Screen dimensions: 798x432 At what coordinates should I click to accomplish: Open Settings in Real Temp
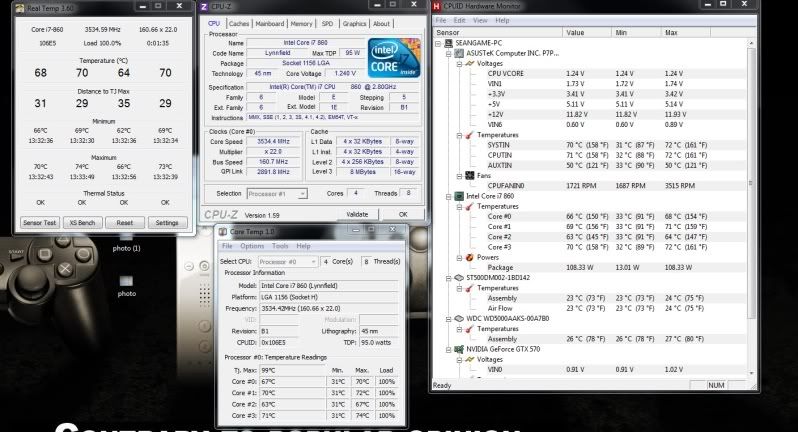(x=167, y=223)
